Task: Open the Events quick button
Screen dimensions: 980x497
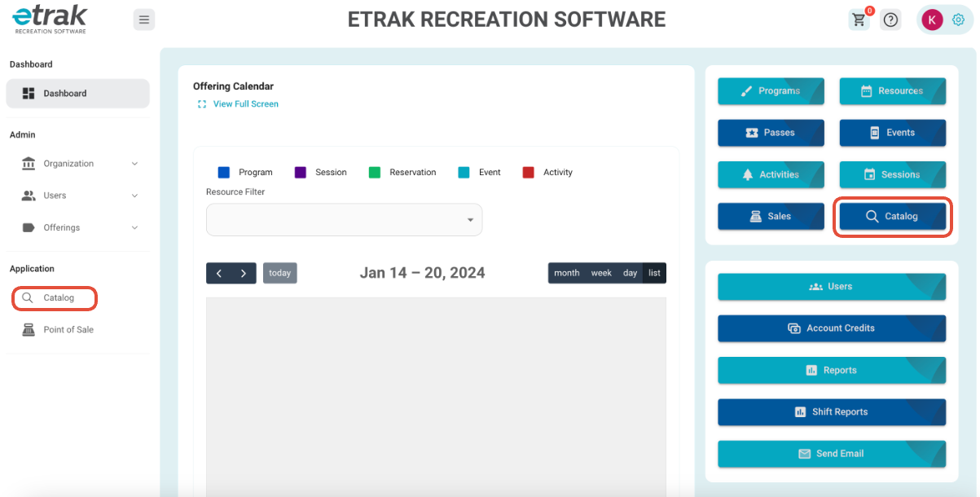Action: click(893, 133)
